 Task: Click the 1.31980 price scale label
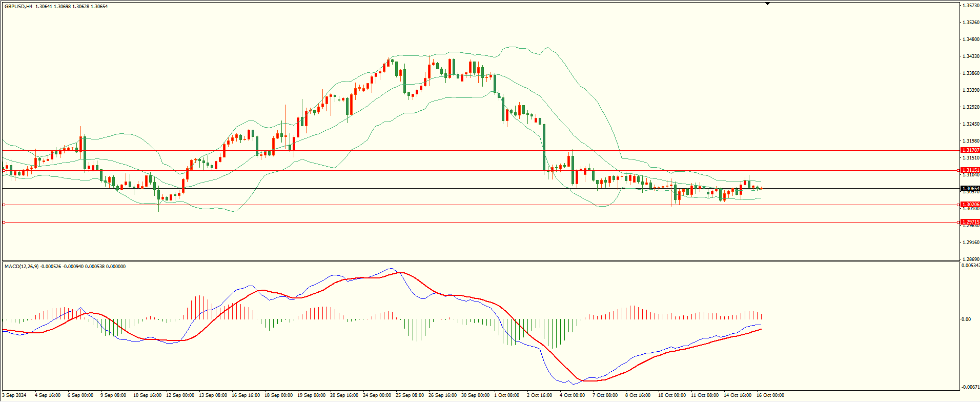point(971,141)
